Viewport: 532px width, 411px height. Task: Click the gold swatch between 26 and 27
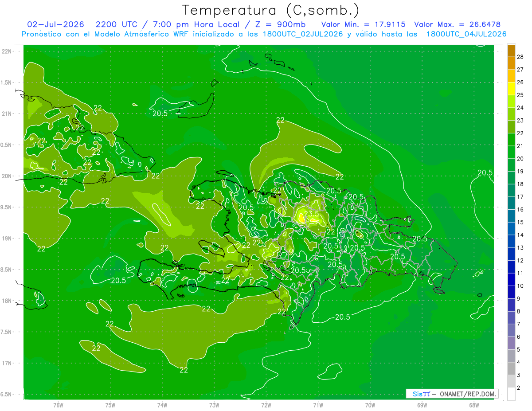click(x=512, y=76)
